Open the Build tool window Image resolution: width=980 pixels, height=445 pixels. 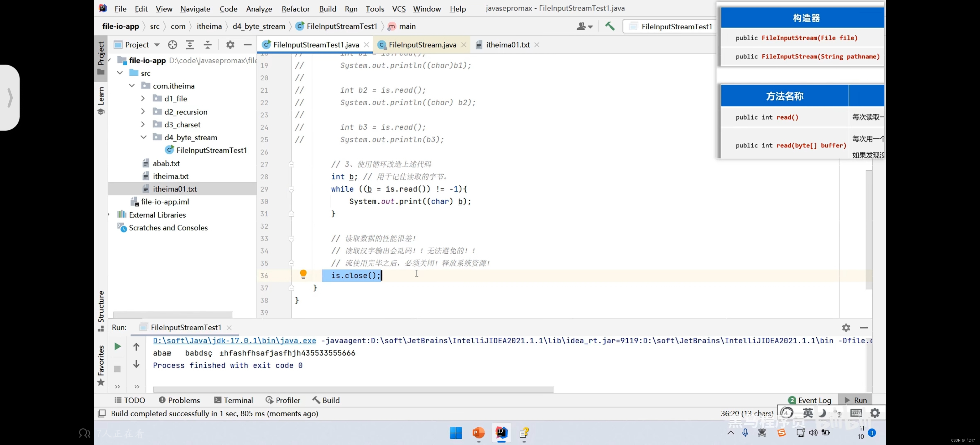[326, 400]
